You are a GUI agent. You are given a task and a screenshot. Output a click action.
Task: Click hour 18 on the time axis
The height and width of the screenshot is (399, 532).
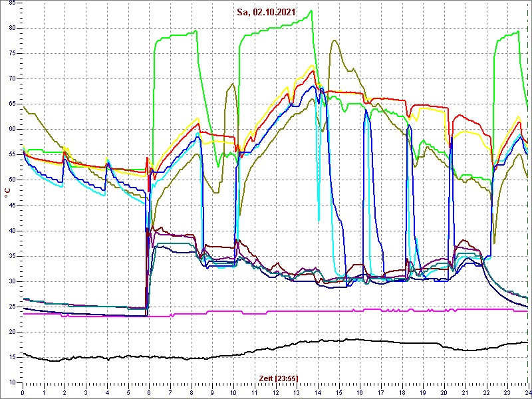click(x=402, y=392)
